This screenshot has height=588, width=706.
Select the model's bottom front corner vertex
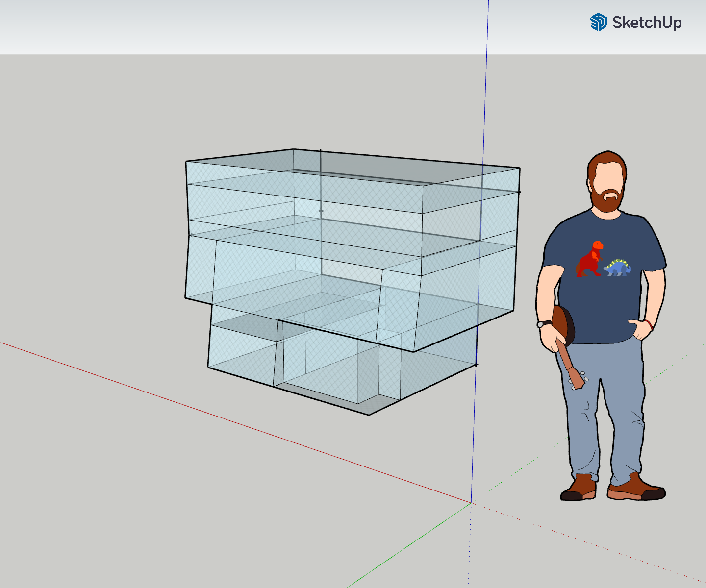(369, 415)
